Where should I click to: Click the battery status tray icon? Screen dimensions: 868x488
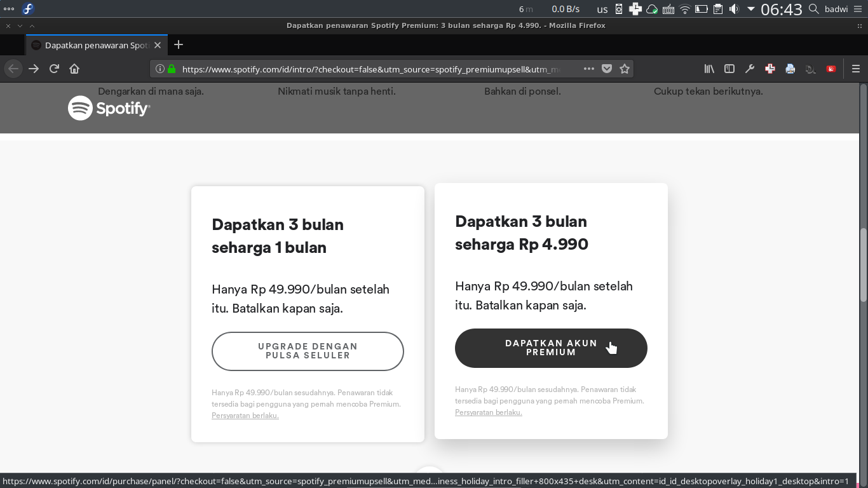click(x=701, y=9)
